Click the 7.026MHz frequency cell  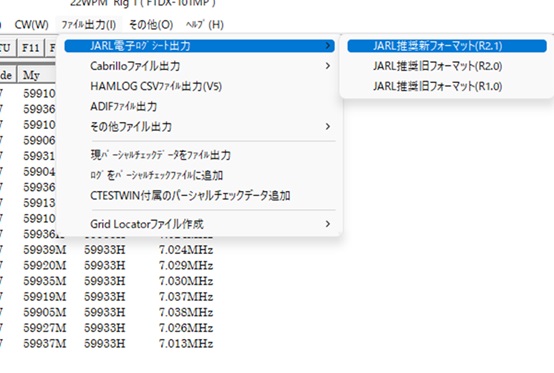coord(186,328)
